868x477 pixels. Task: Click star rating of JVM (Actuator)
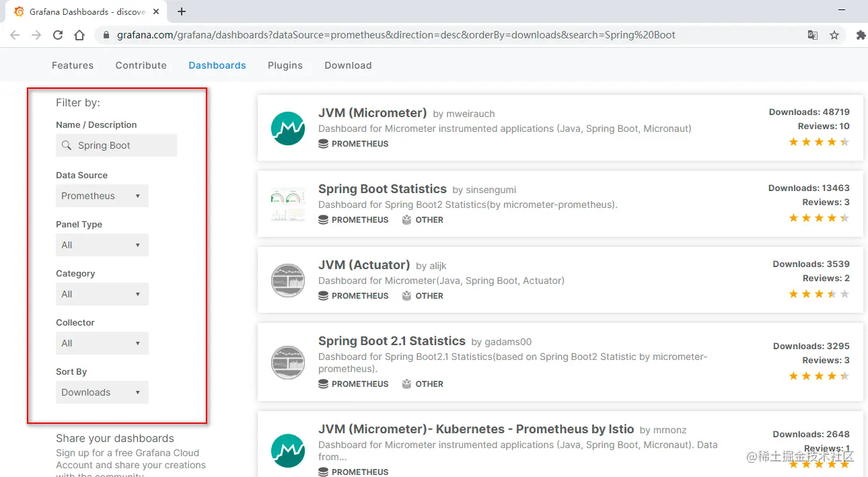pyautogui.click(x=819, y=294)
